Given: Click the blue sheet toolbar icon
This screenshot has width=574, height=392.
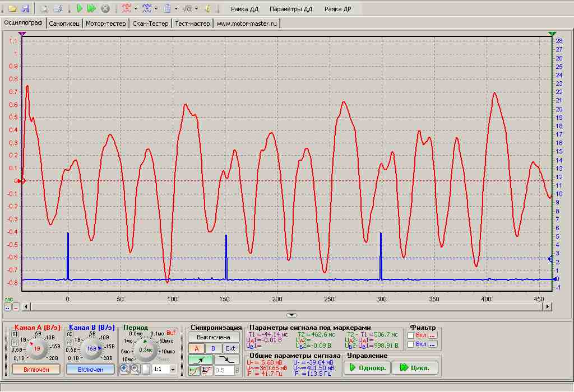Looking at the screenshot, I should [167, 8].
